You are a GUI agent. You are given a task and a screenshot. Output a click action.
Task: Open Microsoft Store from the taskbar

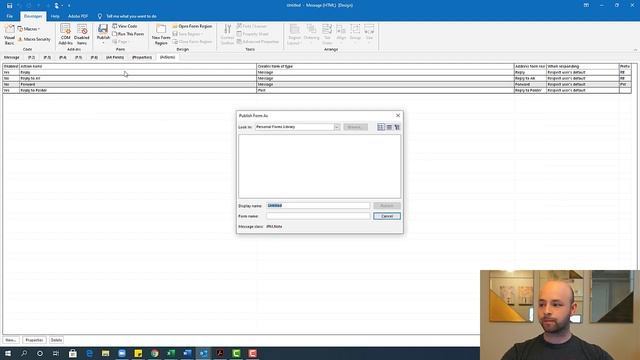73,353
